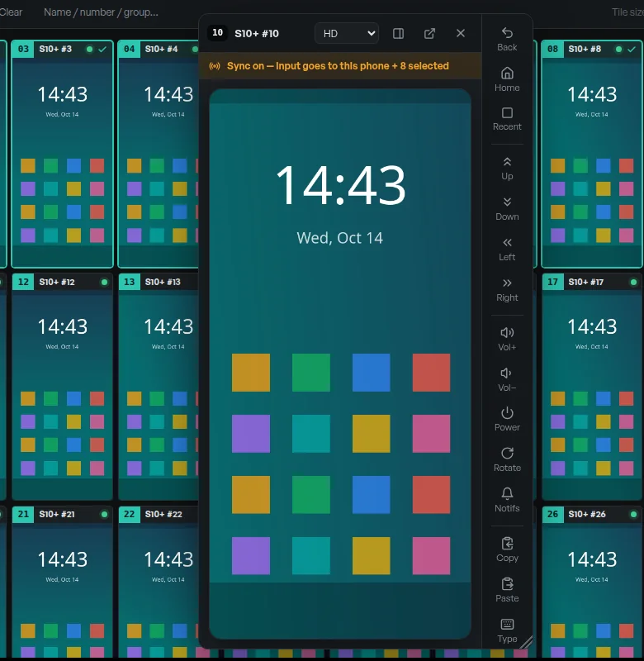The width and height of the screenshot is (644, 661).
Task: Tap bottom-row purple app on phone #10
Action: [x=251, y=555]
